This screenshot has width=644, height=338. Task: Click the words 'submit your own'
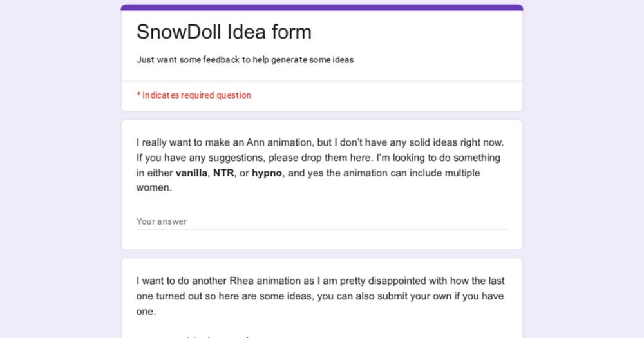[x=412, y=296]
